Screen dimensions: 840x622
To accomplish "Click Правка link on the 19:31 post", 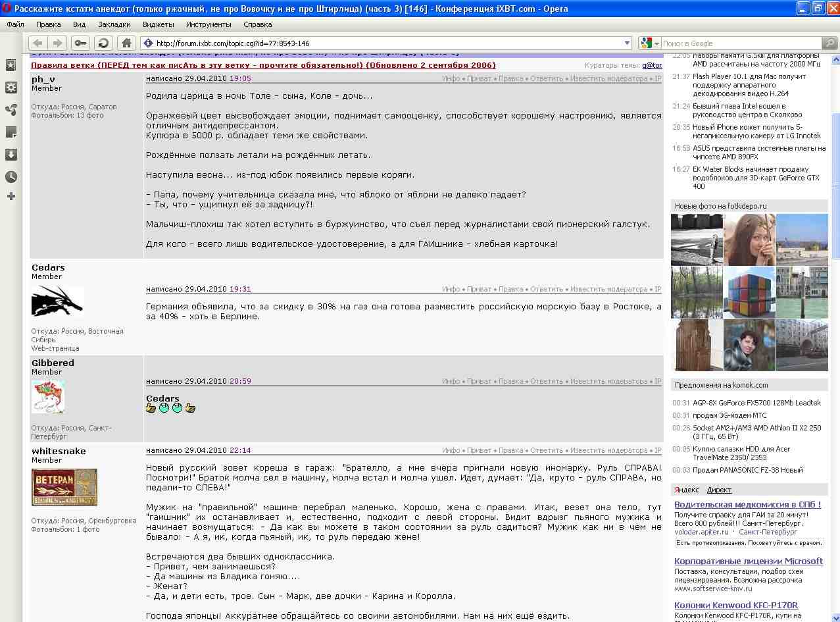I will (511, 289).
